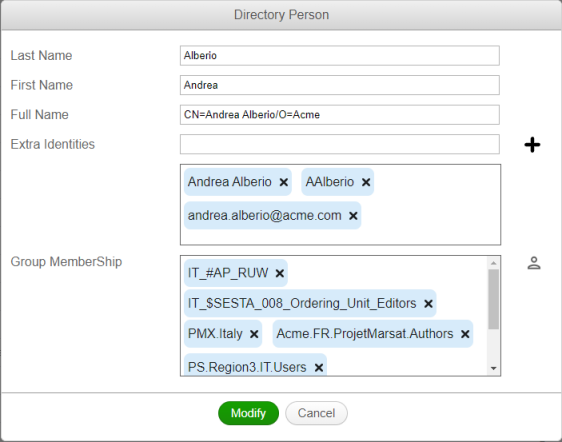Remove Acme.FR.ProjetMarsat.Authors group

tap(465, 334)
